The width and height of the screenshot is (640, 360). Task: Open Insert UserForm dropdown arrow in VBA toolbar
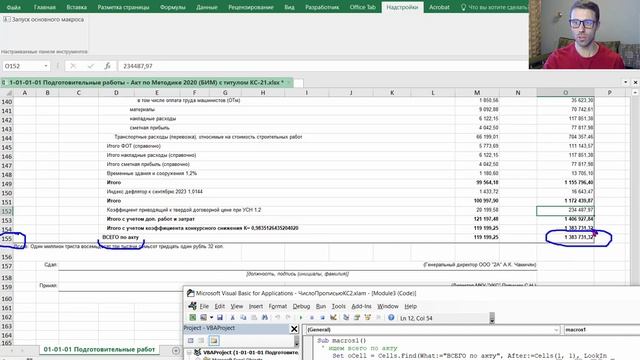[x=211, y=318]
